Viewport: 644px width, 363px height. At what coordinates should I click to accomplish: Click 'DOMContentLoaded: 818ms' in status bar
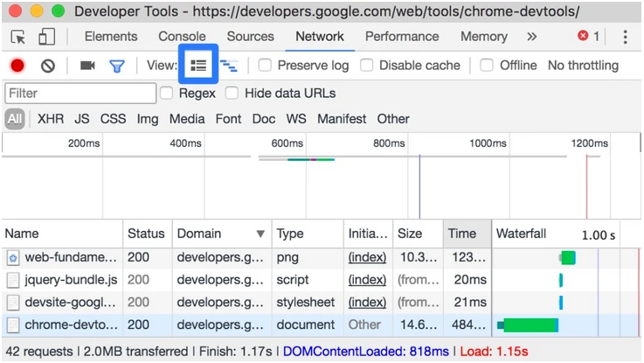click(x=366, y=352)
